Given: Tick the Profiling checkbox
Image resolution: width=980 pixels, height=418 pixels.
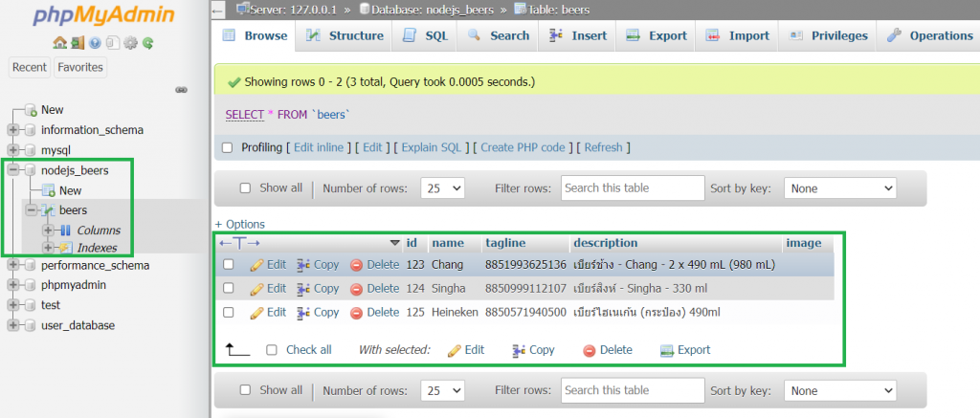Looking at the screenshot, I should coord(228,148).
